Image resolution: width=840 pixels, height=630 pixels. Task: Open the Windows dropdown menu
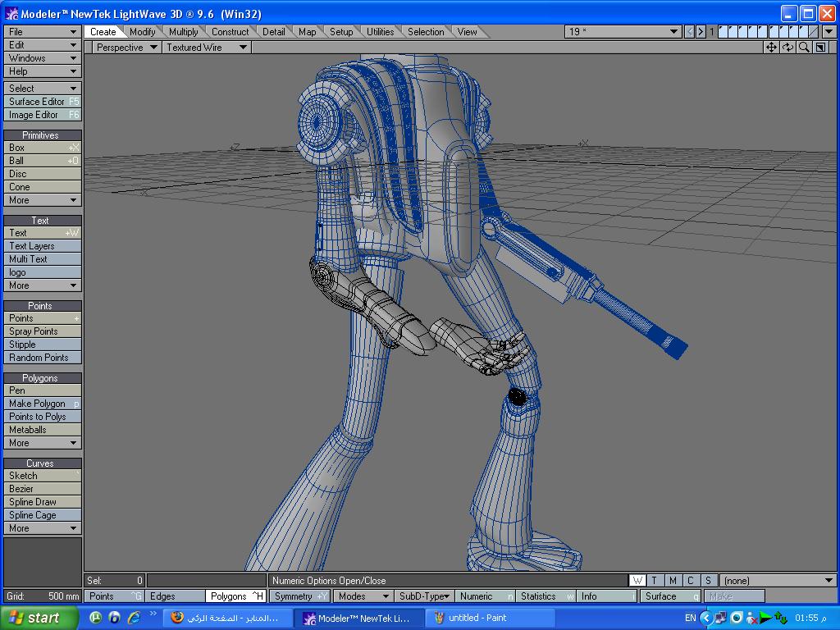43,58
